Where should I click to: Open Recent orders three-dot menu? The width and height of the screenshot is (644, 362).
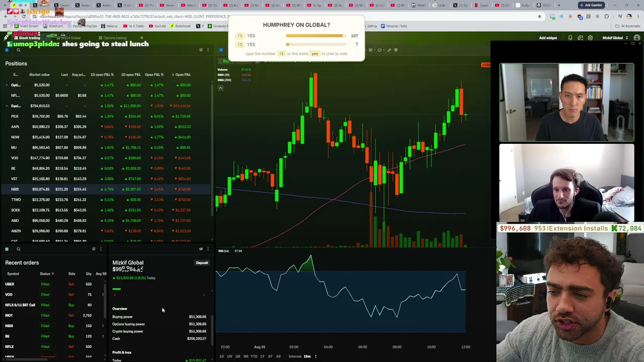[x=101, y=249]
